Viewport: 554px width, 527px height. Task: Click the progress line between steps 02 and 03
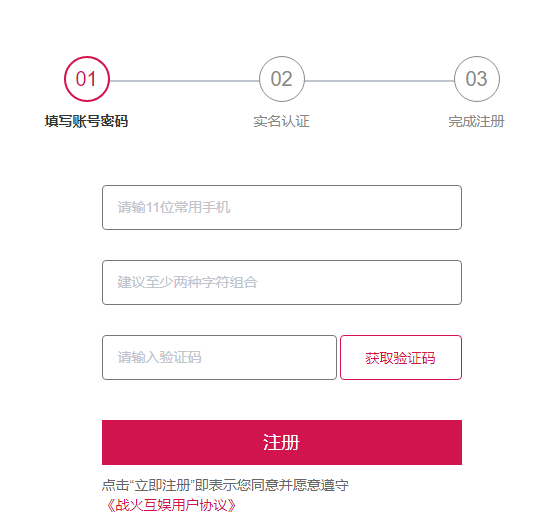point(379,81)
